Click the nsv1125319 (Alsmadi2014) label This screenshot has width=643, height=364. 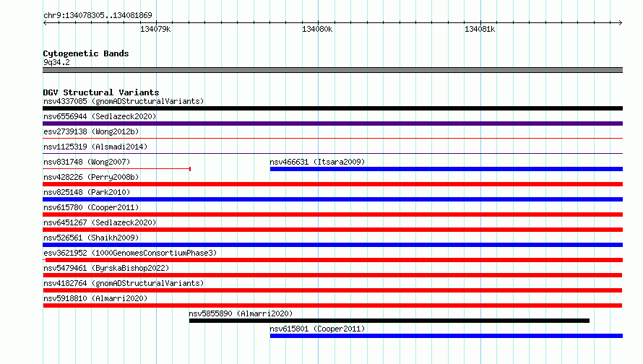tap(95, 147)
